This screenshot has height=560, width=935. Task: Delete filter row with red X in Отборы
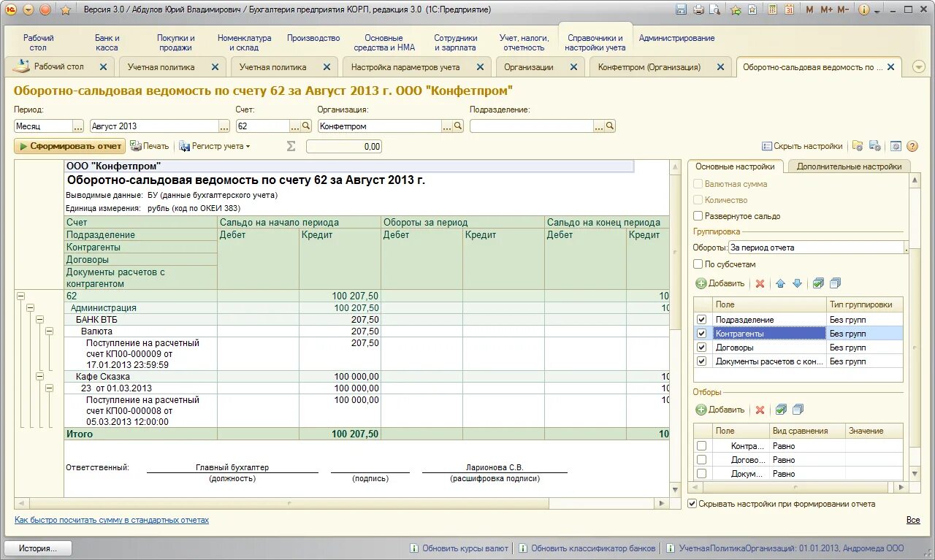(x=760, y=410)
